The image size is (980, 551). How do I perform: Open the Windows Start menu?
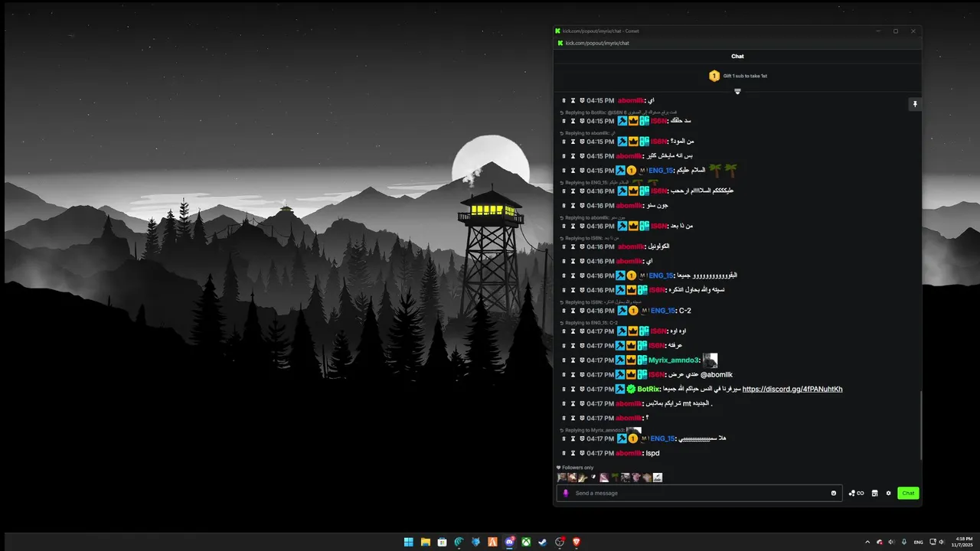[409, 542]
